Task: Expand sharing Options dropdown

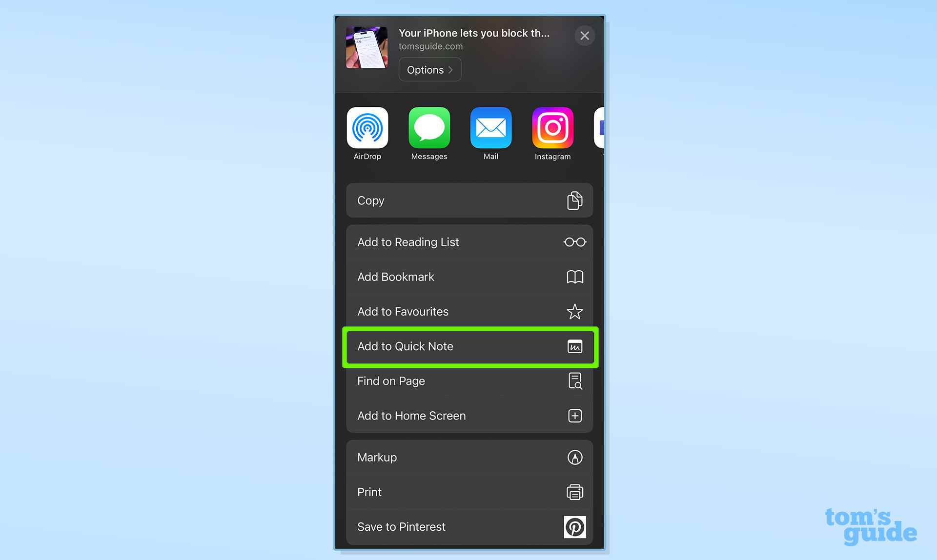Action: coord(429,69)
